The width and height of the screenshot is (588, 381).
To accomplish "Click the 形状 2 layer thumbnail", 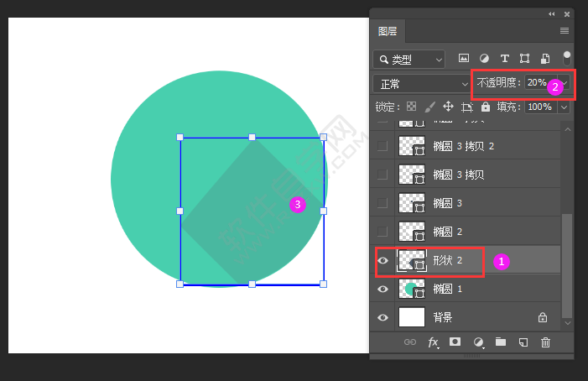I will tap(412, 260).
